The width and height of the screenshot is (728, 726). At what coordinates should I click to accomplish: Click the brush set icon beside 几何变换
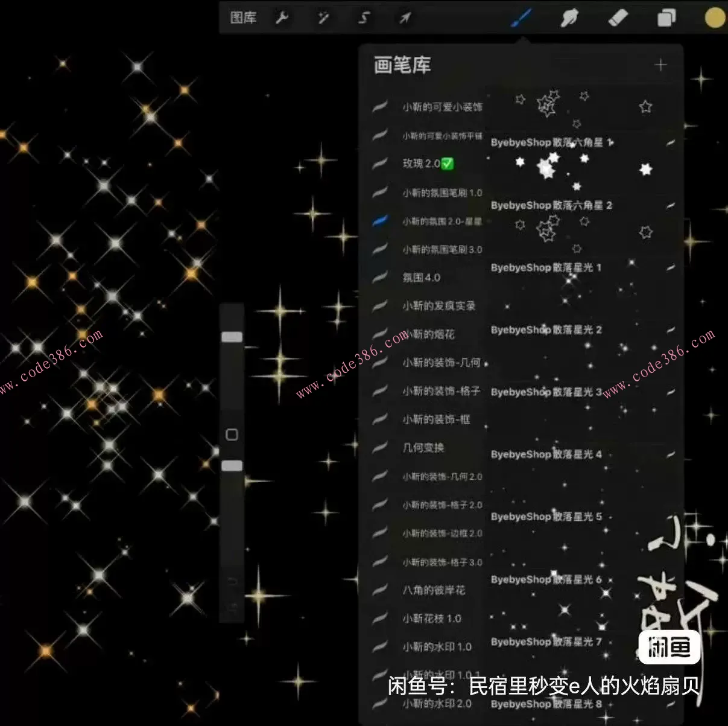click(x=379, y=448)
